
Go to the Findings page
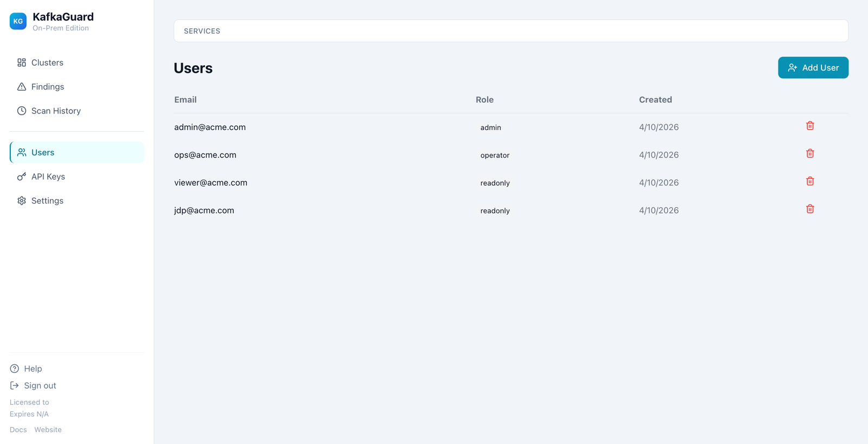point(47,87)
